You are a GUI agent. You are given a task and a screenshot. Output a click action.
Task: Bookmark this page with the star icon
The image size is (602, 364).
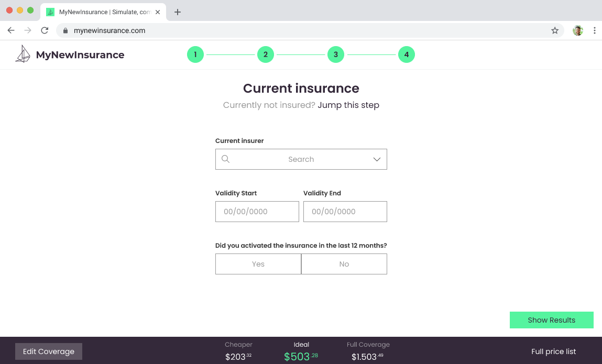[x=555, y=30]
